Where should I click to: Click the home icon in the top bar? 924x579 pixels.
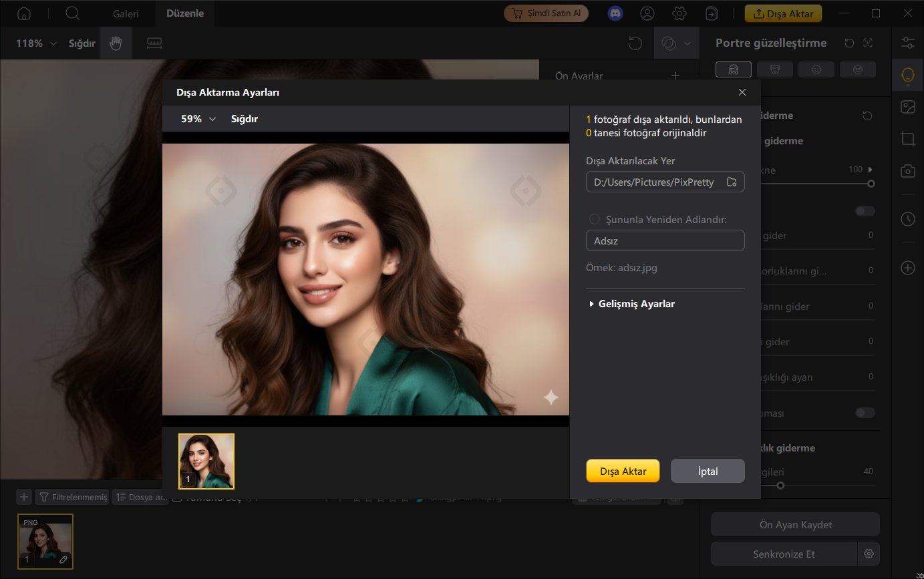(24, 13)
